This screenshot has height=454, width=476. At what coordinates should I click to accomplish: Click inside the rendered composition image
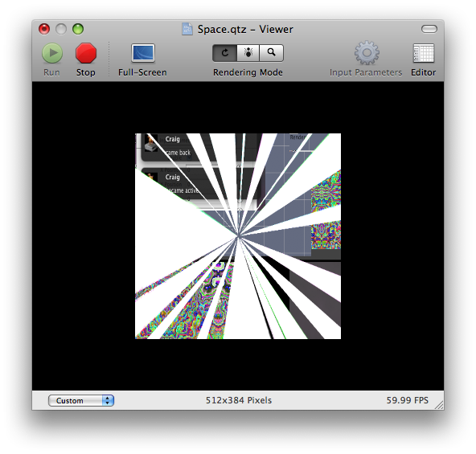pos(238,236)
